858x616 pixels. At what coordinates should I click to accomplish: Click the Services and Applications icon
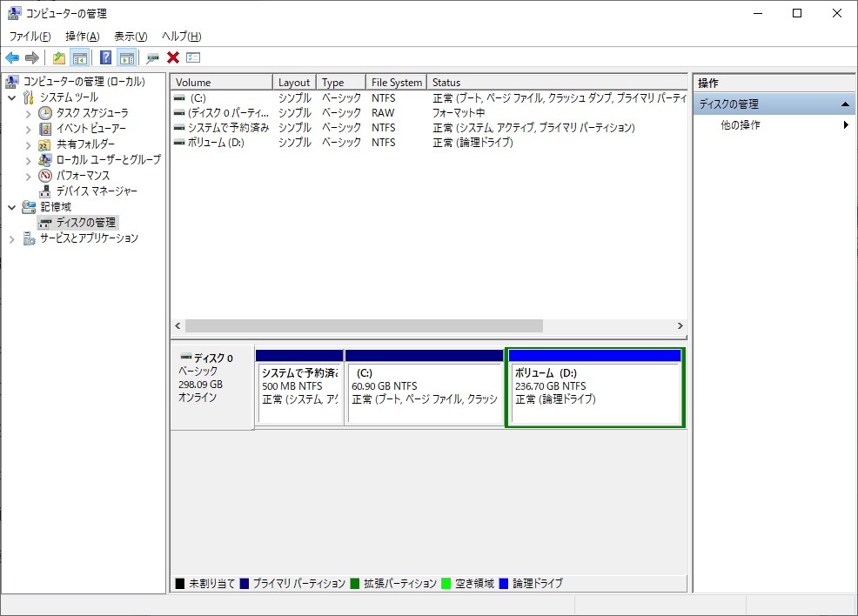pyautogui.click(x=29, y=238)
